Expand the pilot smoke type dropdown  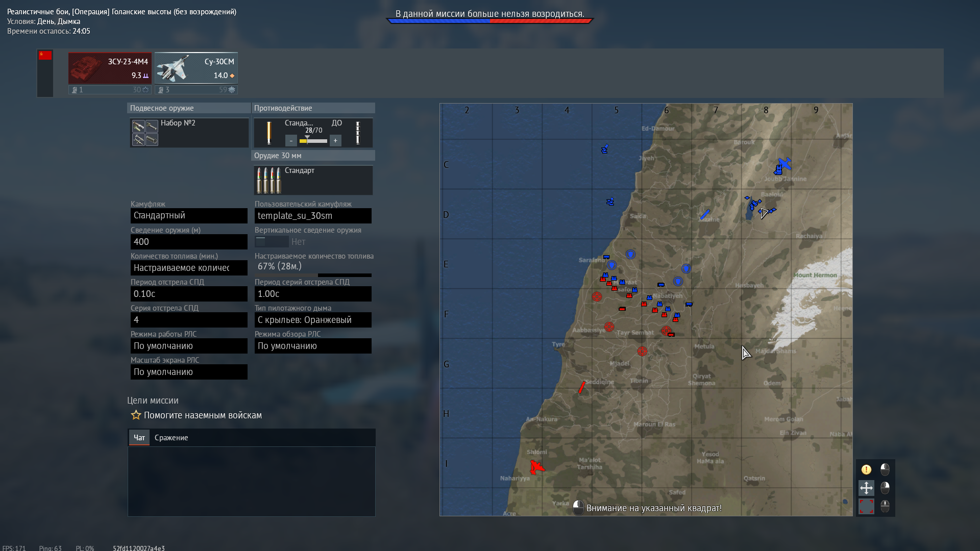click(x=313, y=320)
